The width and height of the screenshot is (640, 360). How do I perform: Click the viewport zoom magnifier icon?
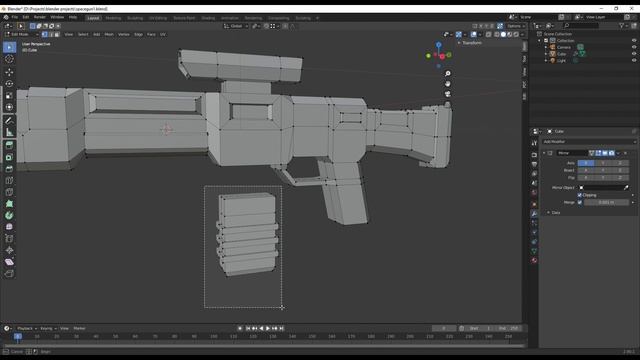[448, 73]
